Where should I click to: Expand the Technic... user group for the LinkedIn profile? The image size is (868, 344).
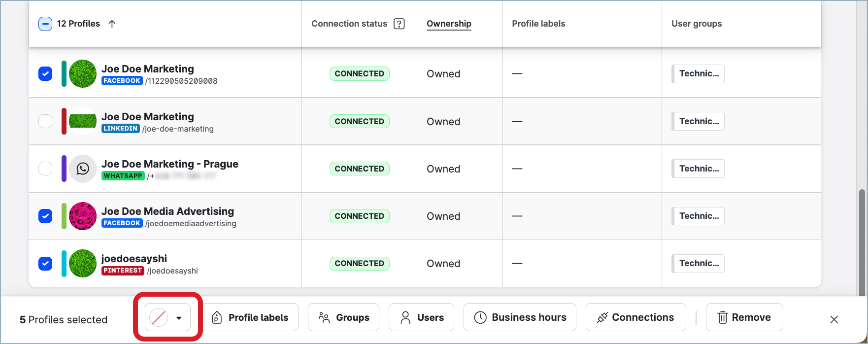(x=698, y=121)
